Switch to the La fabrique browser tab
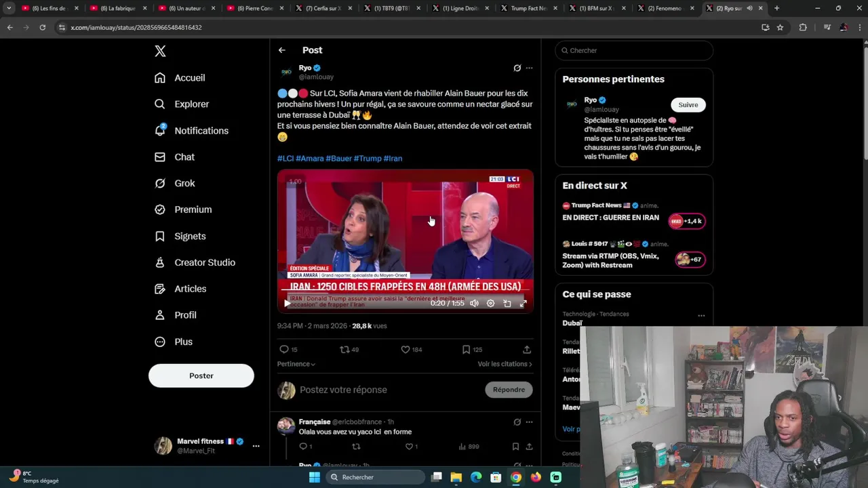 118,8
